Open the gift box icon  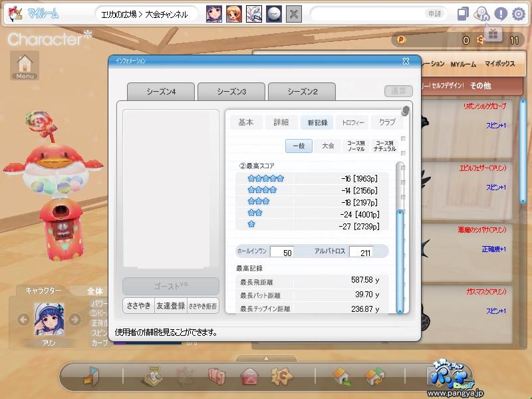[493, 34]
